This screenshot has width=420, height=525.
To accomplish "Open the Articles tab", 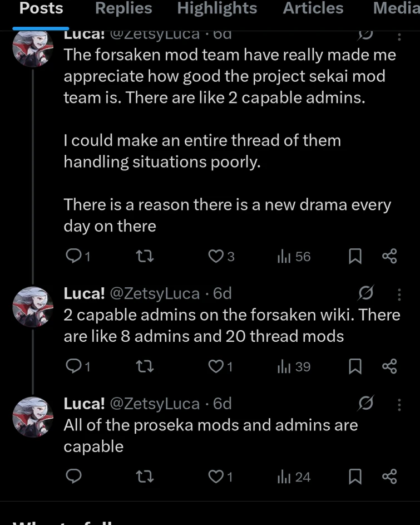I will click(313, 8).
